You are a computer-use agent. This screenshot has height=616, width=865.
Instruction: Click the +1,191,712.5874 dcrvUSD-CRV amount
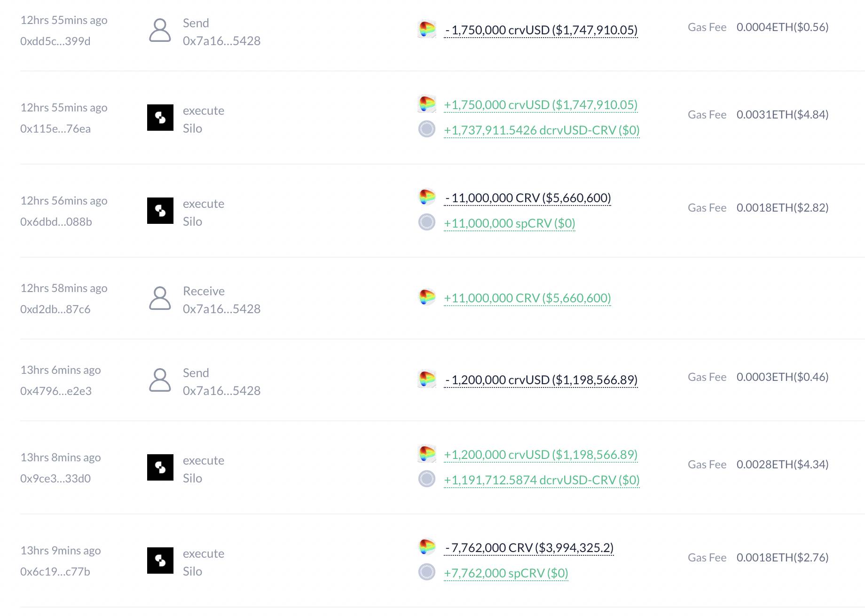pyautogui.click(x=542, y=480)
